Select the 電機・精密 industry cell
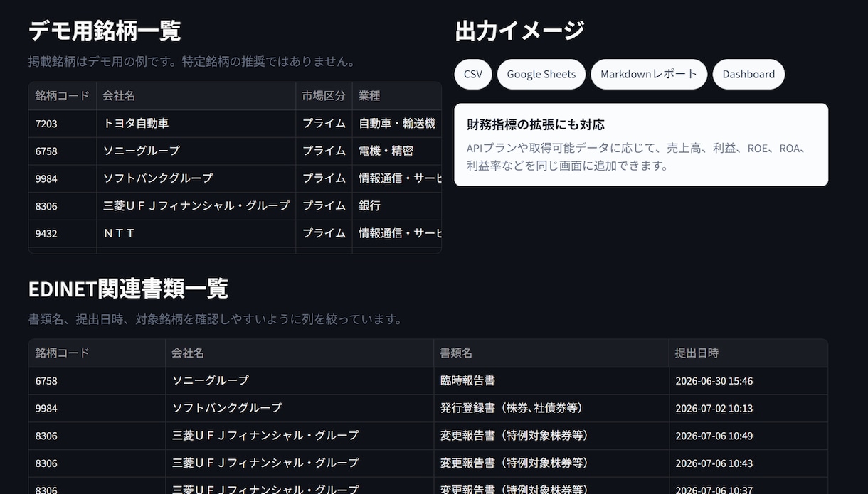 pyautogui.click(x=397, y=151)
